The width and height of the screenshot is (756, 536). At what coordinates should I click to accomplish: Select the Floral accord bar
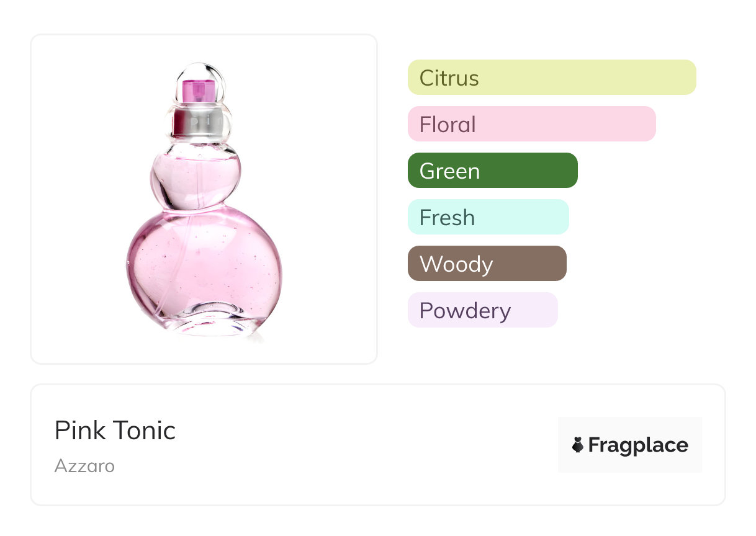point(532,124)
